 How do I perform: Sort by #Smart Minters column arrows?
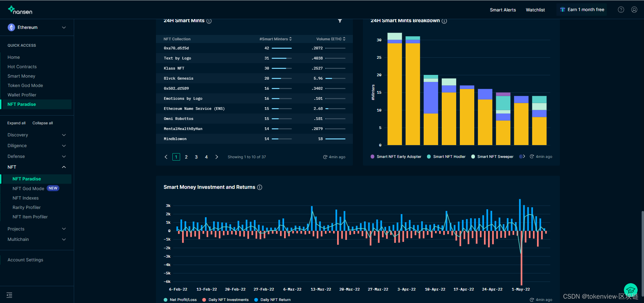coord(290,39)
